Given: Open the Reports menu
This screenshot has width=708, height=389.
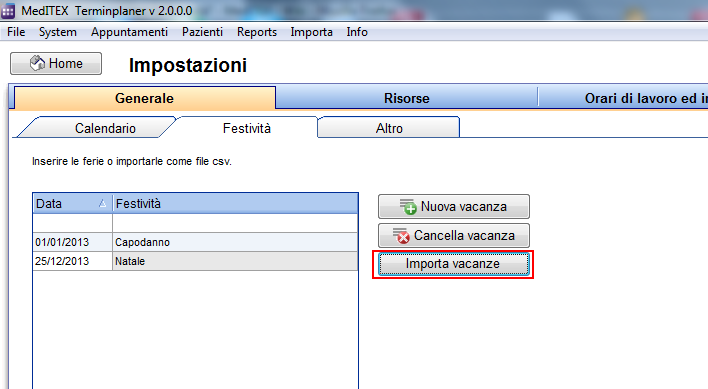Looking at the screenshot, I should pos(257,32).
